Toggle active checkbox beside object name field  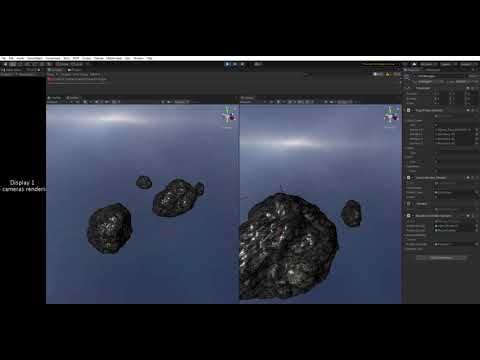pos(414,76)
